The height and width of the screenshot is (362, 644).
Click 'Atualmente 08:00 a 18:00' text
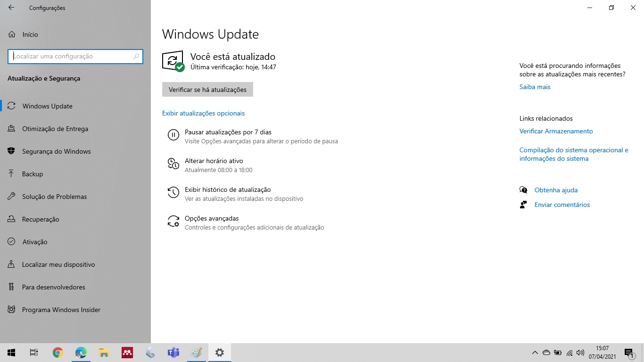tap(219, 170)
